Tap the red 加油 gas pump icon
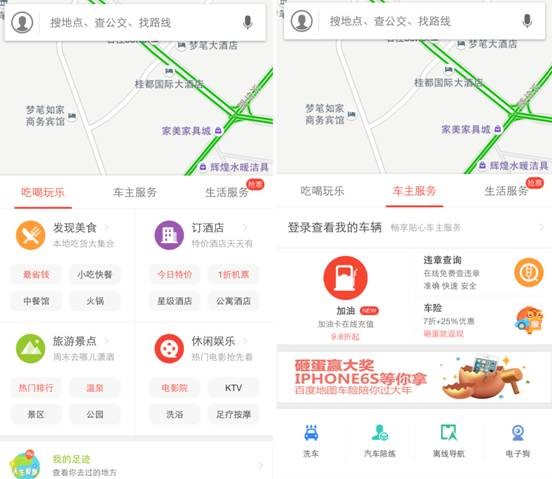Image resolution: width=552 pixels, height=479 pixels. (345, 278)
